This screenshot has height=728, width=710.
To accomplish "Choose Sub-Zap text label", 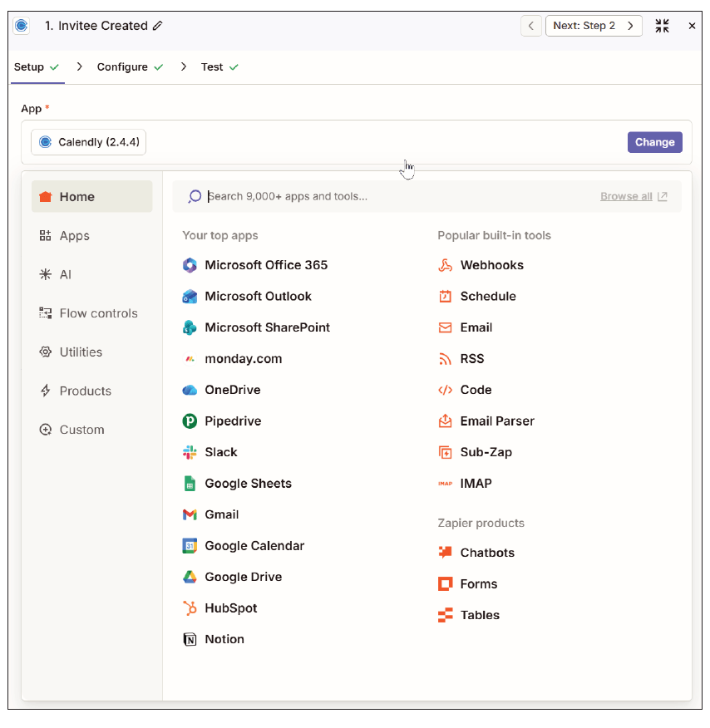I will pyautogui.click(x=486, y=452).
